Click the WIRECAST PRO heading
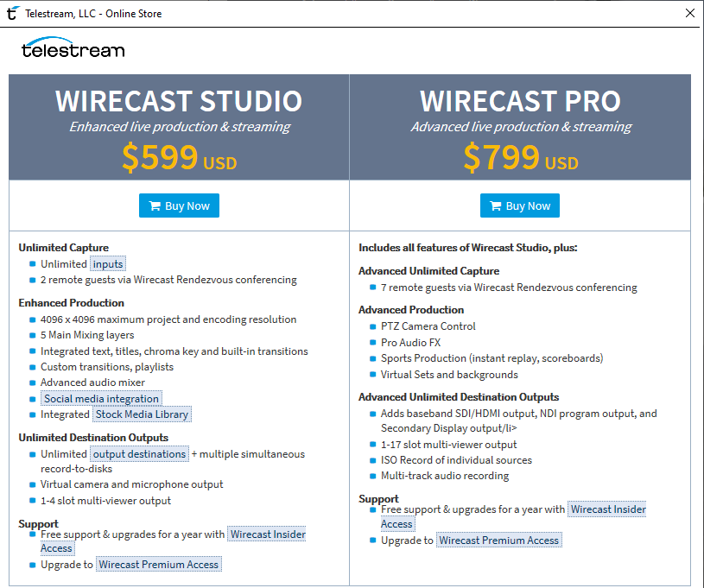Image resolution: width=704 pixels, height=588 pixels. click(520, 101)
